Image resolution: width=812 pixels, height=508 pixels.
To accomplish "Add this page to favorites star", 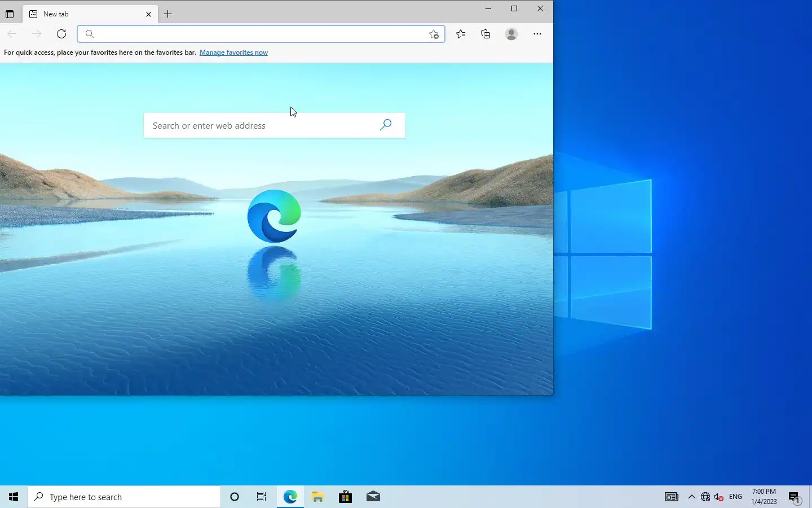I will click(434, 34).
